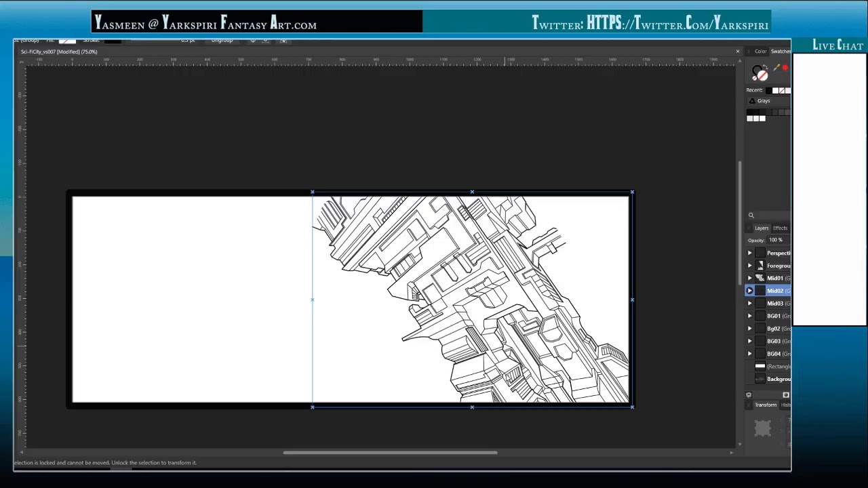
Task: Click the Transform anchor point selector
Action: [763, 428]
